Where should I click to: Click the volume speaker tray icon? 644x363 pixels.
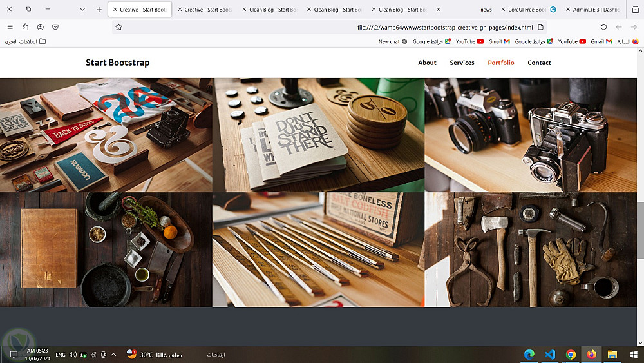[x=73, y=355]
